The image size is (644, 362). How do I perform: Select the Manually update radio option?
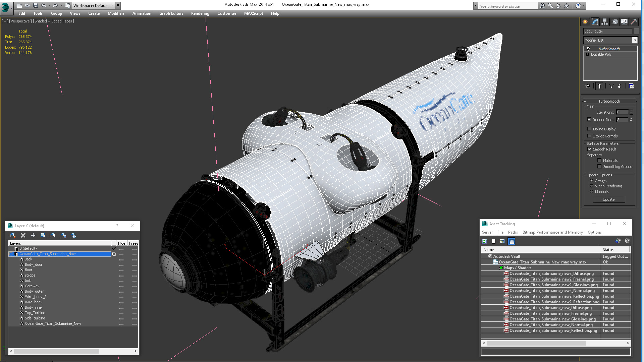[x=591, y=192]
